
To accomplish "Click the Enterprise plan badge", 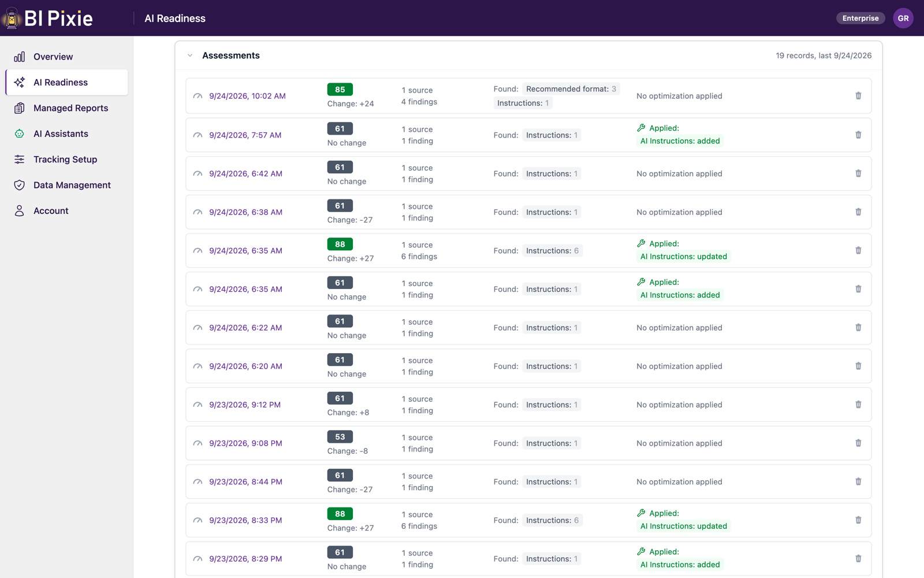I will [860, 18].
